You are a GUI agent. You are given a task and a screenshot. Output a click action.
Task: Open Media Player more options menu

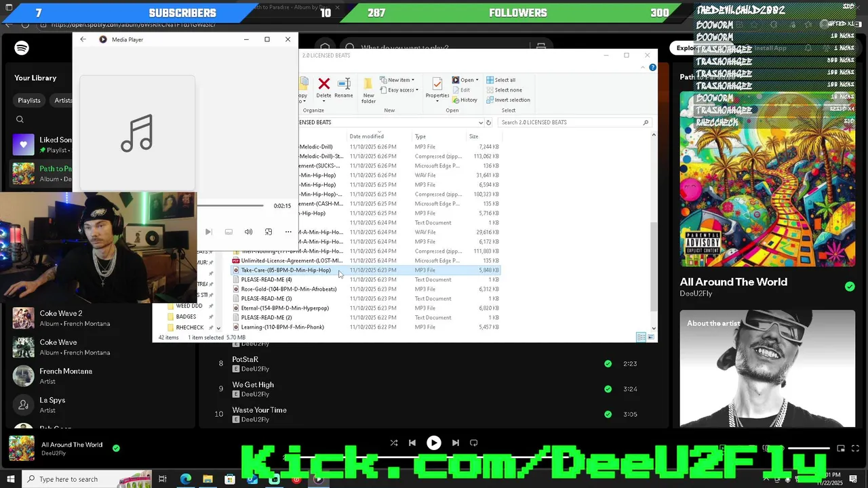click(288, 232)
